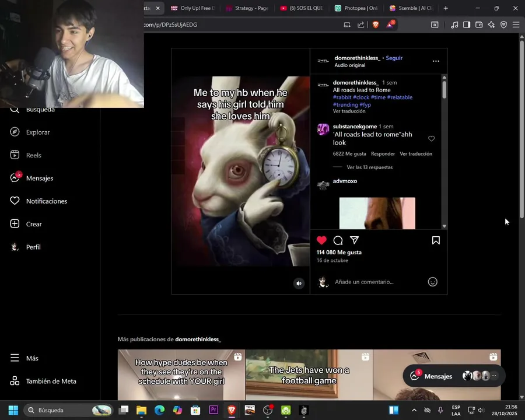525x420 pixels.
Task: Click Seguir to follow domorethinkless_
Action: point(394,58)
